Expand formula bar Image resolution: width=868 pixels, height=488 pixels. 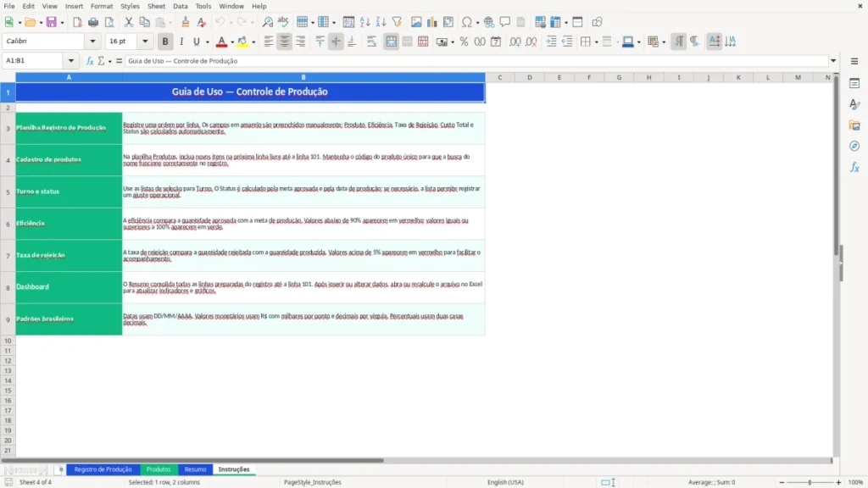[x=833, y=61]
